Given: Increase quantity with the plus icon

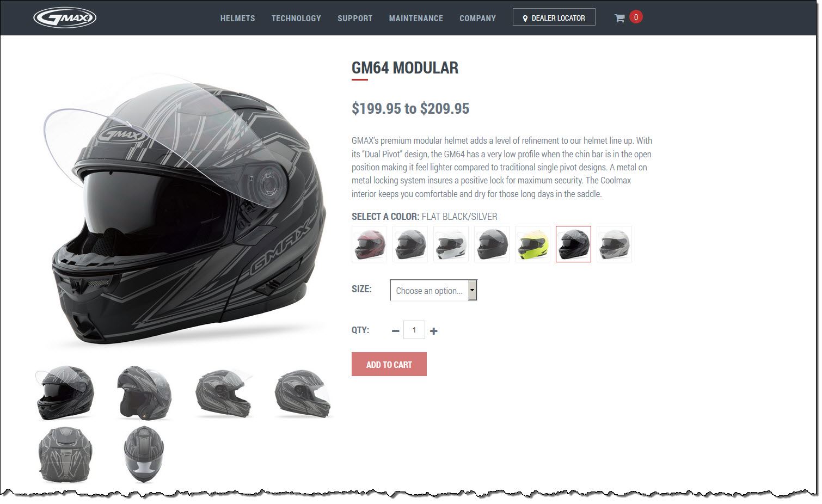Looking at the screenshot, I should [x=433, y=331].
